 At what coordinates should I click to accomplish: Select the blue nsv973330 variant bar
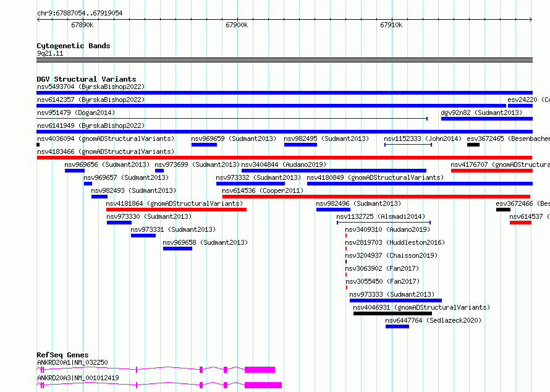click(x=119, y=223)
